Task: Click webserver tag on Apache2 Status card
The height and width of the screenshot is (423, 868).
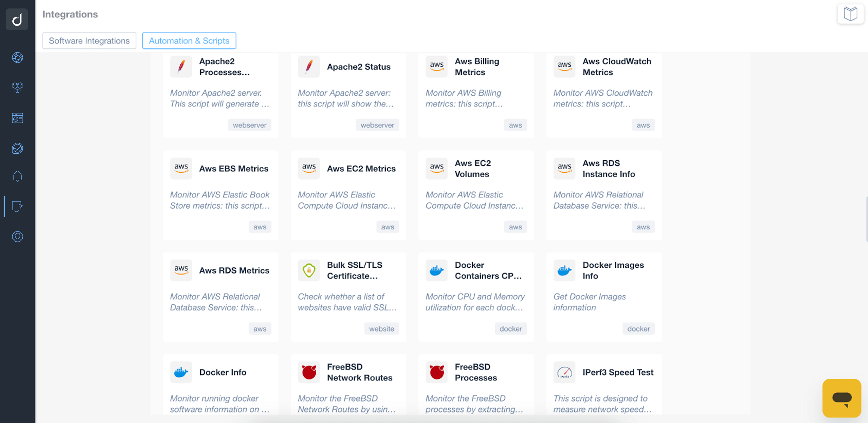Action: coord(377,125)
